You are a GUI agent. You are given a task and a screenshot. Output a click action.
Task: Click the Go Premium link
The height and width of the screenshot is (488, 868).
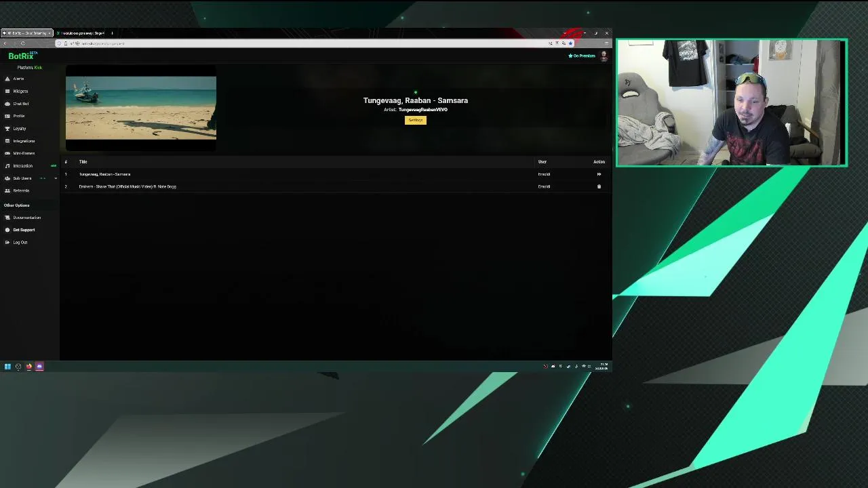[582, 56]
